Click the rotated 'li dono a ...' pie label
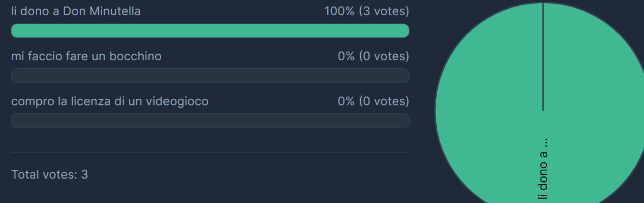 543,169
